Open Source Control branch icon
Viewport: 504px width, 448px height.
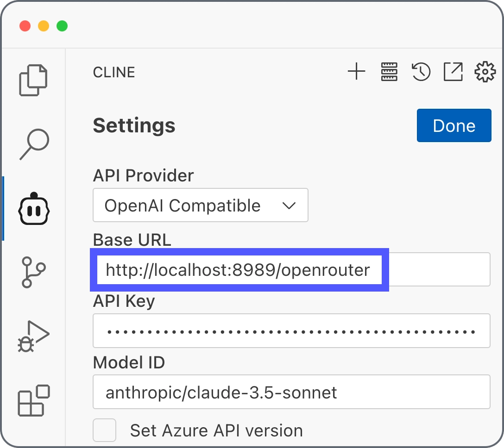[33, 272]
